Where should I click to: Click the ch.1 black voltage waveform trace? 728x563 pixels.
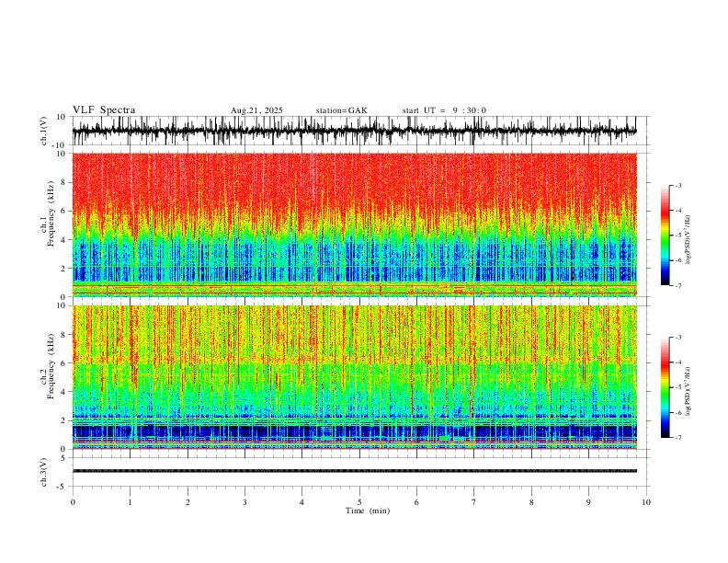point(354,131)
